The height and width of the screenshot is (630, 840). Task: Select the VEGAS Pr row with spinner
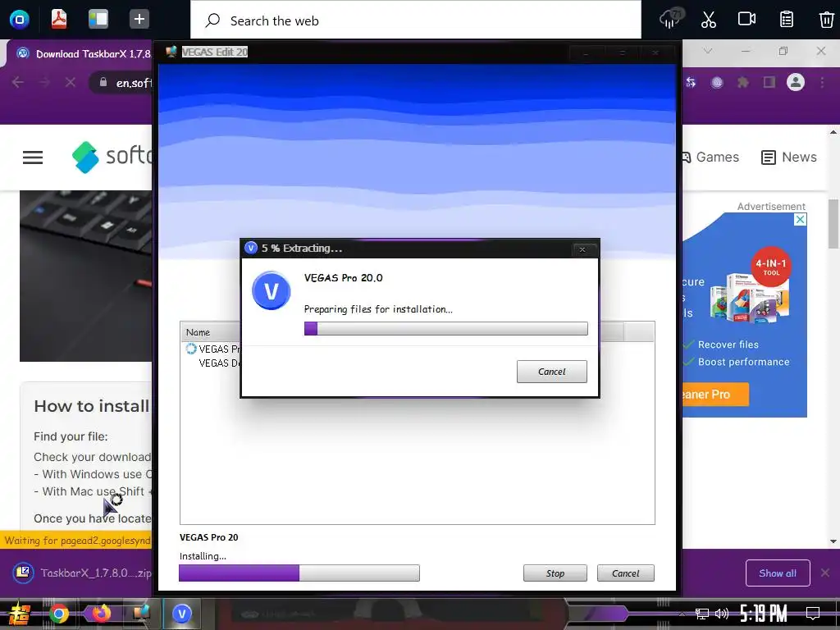(x=213, y=349)
